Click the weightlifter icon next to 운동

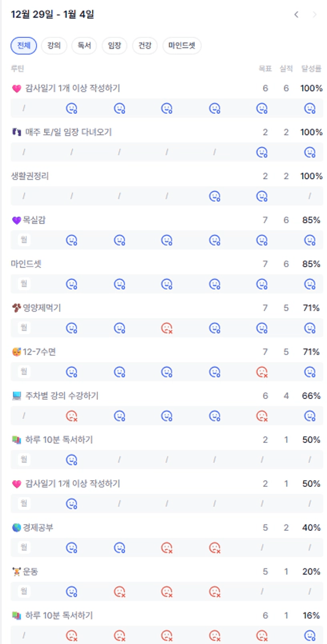[x=16, y=571]
